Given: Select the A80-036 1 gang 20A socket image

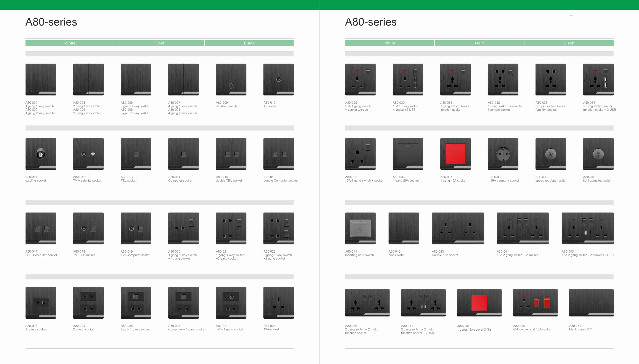Looking at the screenshot, I should 408,154.
